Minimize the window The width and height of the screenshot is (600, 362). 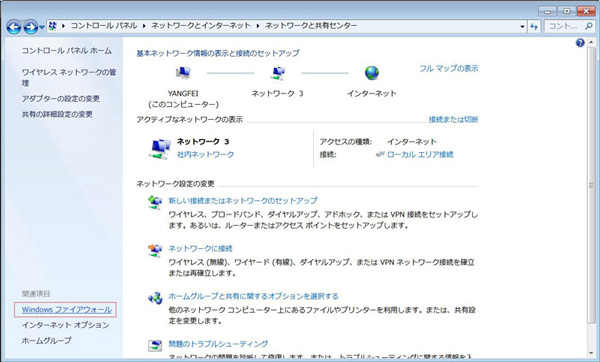[x=547, y=11]
